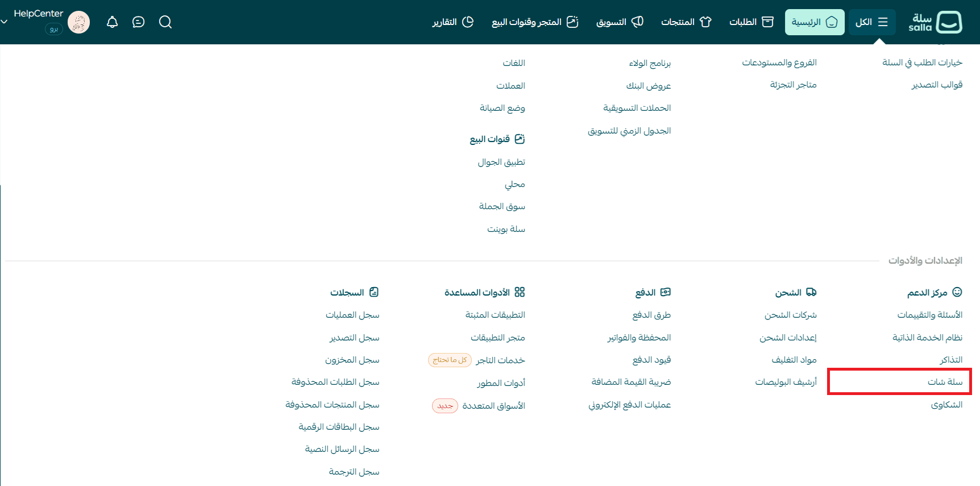Screen dimensions: 980x486
Task: Open سجل الطلبات المحذوفة link
Action: [335, 382]
